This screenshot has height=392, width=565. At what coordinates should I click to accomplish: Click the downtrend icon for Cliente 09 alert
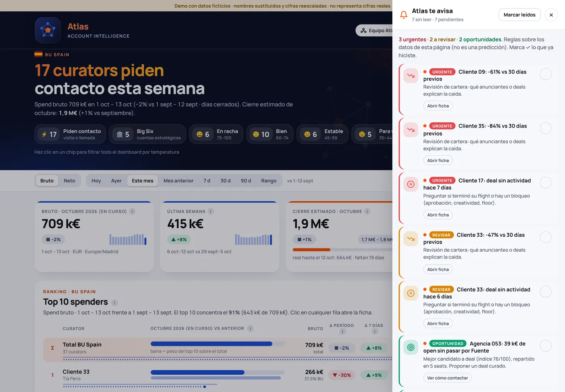pos(411,75)
